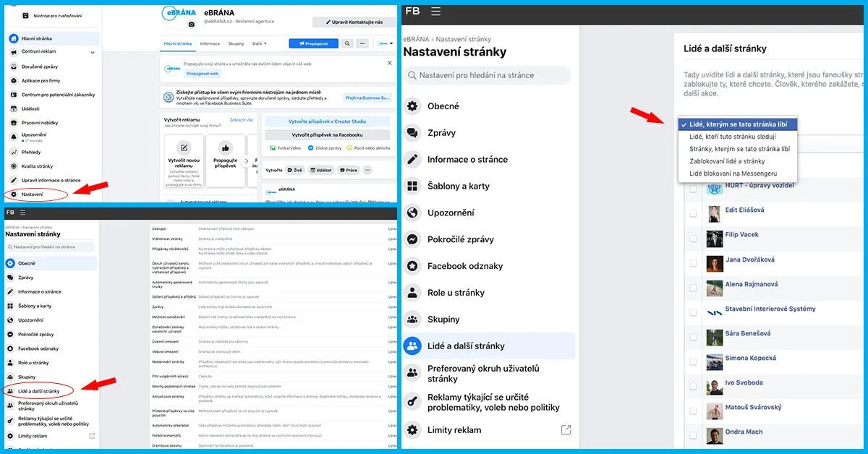Select dropdown option Zablokovaní lidé a stránky
This screenshot has height=454, width=868.
coord(738,161)
